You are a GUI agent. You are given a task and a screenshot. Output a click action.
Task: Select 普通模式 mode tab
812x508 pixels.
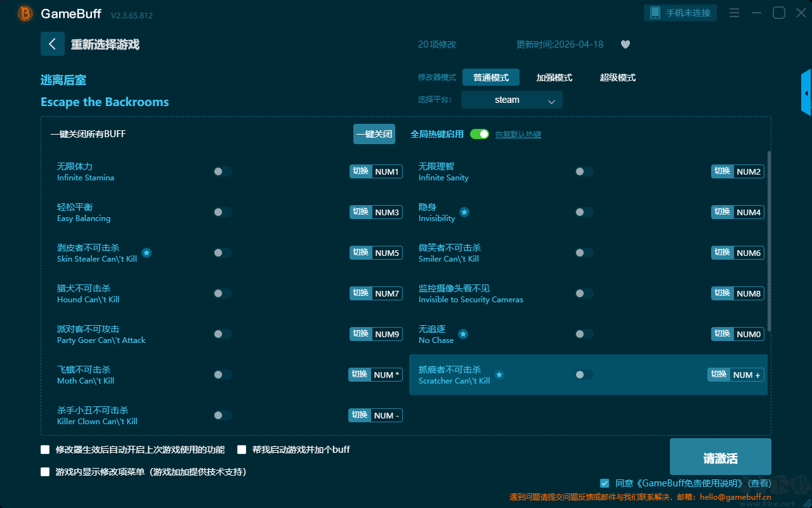pyautogui.click(x=491, y=77)
